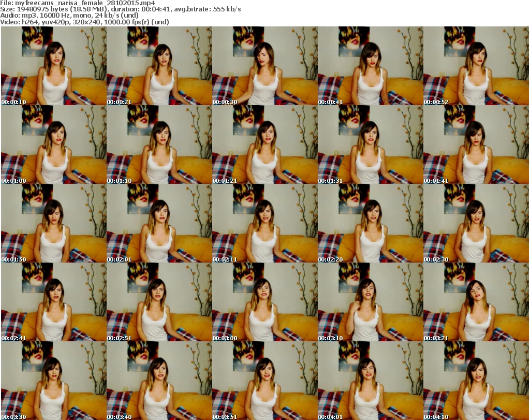The image size is (530, 420).
Task: Select the thumbnail frame at 00:00:10
Action: coord(54,66)
